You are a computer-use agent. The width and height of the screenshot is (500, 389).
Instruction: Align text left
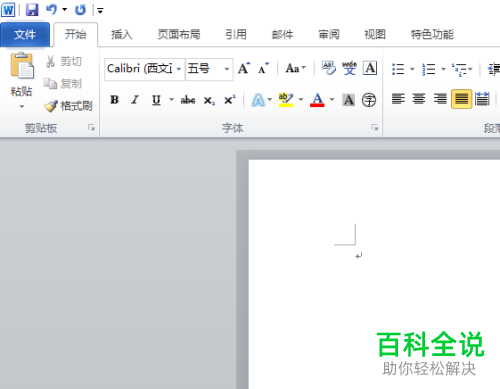pyautogui.click(x=398, y=99)
